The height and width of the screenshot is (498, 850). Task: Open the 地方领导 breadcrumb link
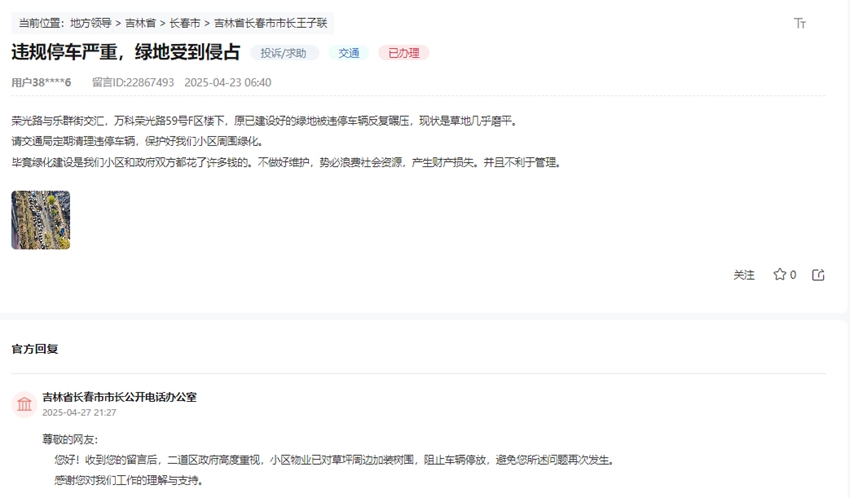tap(91, 22)
